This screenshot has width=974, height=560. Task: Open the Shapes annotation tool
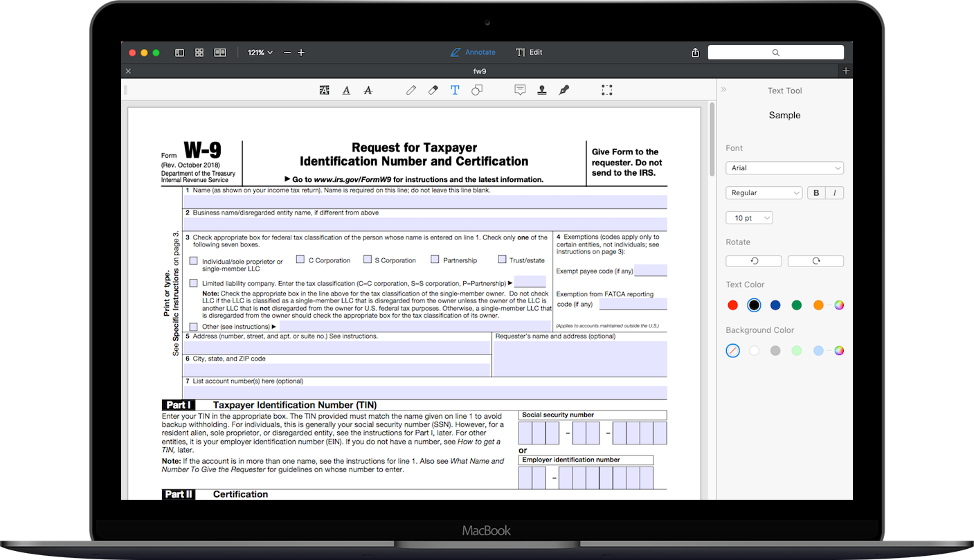coord(477,90)
